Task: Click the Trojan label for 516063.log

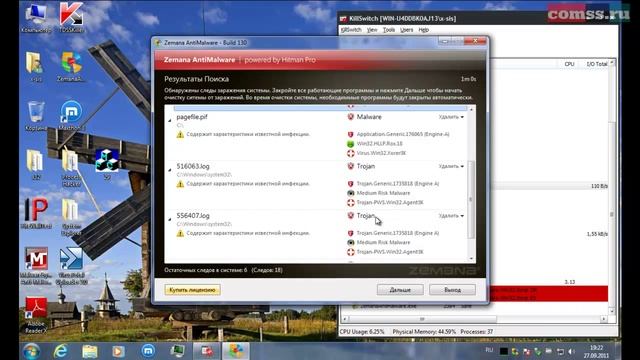Action: click(366, 166)
